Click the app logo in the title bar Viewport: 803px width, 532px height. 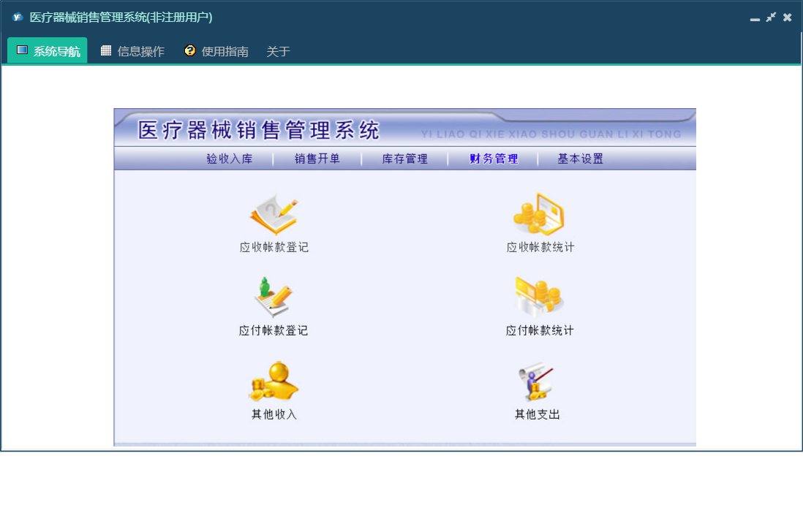pos(18,18)
